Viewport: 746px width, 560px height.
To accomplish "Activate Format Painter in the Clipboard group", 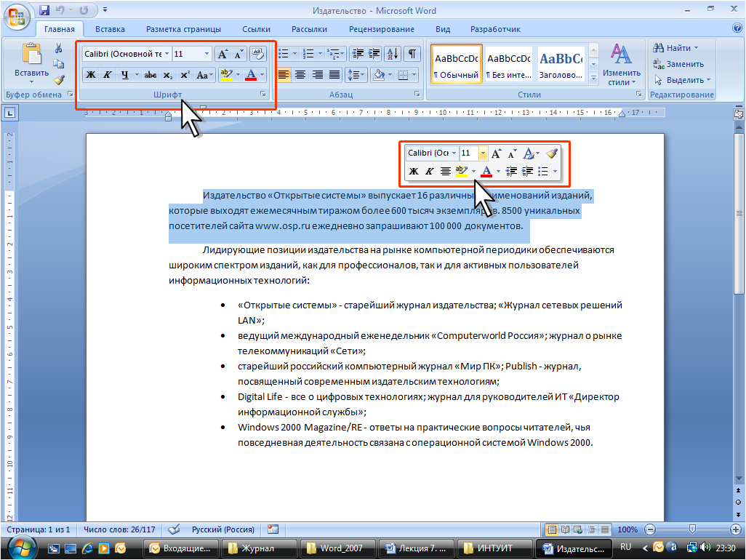I will point(58,79).
